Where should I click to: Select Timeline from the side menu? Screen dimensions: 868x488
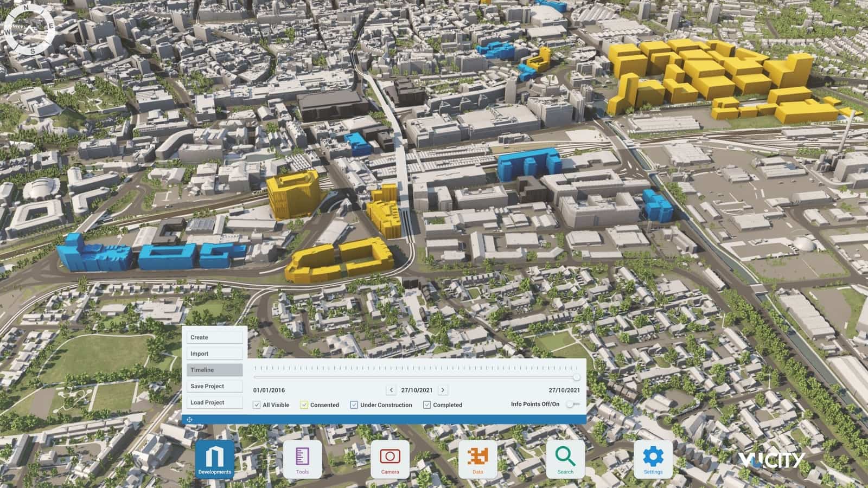click(x=214, y=369)
